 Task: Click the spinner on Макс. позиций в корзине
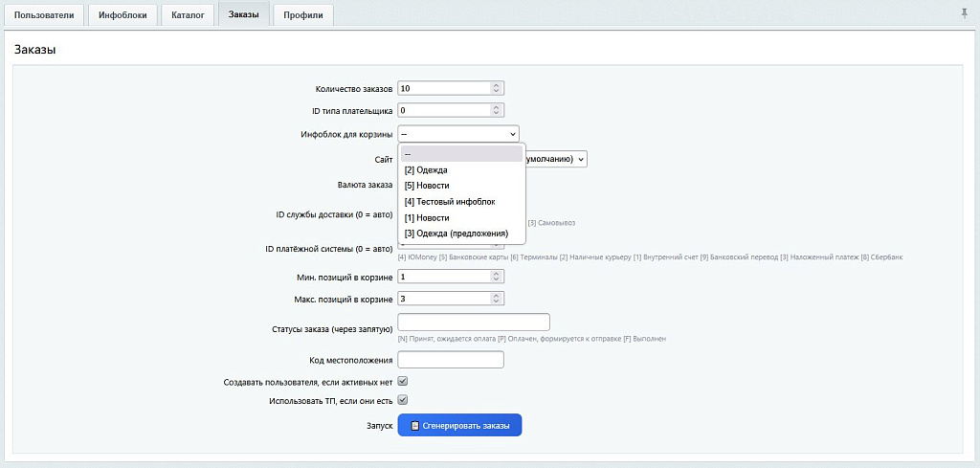coord(496,299)
